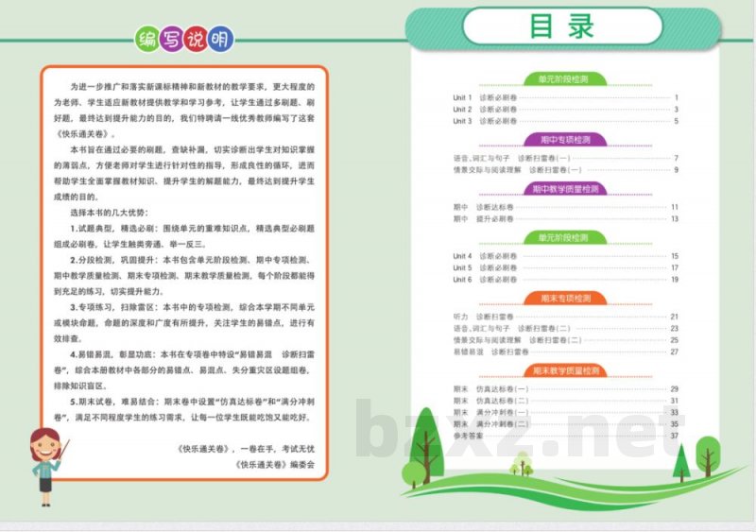Screen dimensions: 756x532
Task: Open the "听力 诊断扫雷卷" contents entry
Action: pos(565,317)
